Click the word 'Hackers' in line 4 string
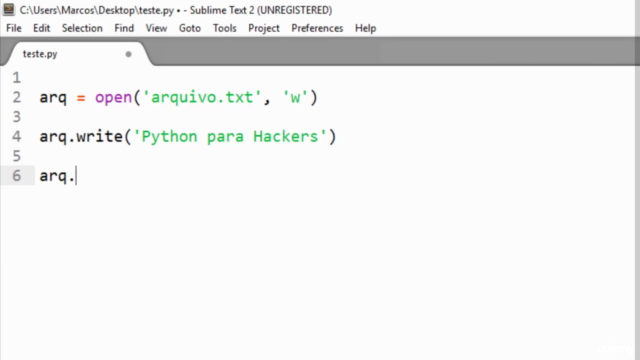Image resolution: width=640 pixels, height=360 pixels. point(286,136)
